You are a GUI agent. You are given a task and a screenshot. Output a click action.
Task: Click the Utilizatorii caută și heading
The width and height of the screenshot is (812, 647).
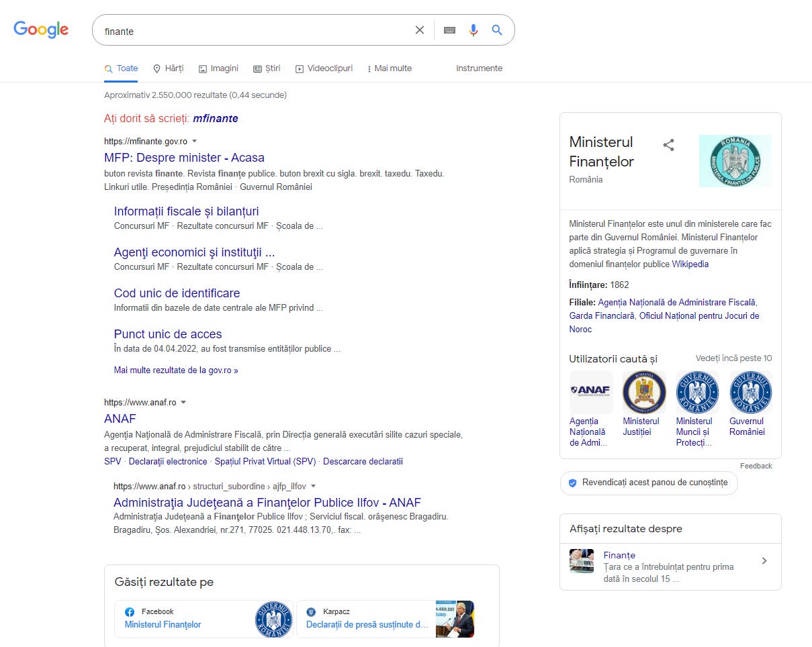(613, 358)
